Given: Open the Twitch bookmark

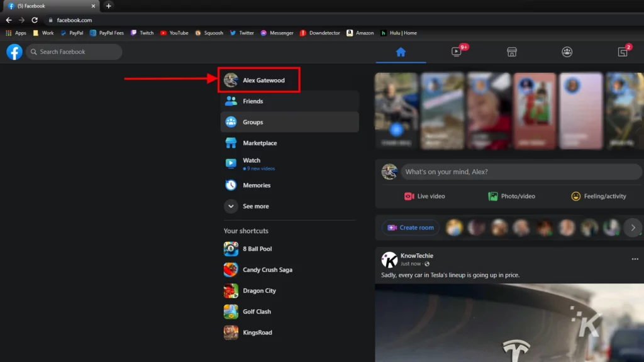Looking at the screenshot, I should tap(142, 33).
